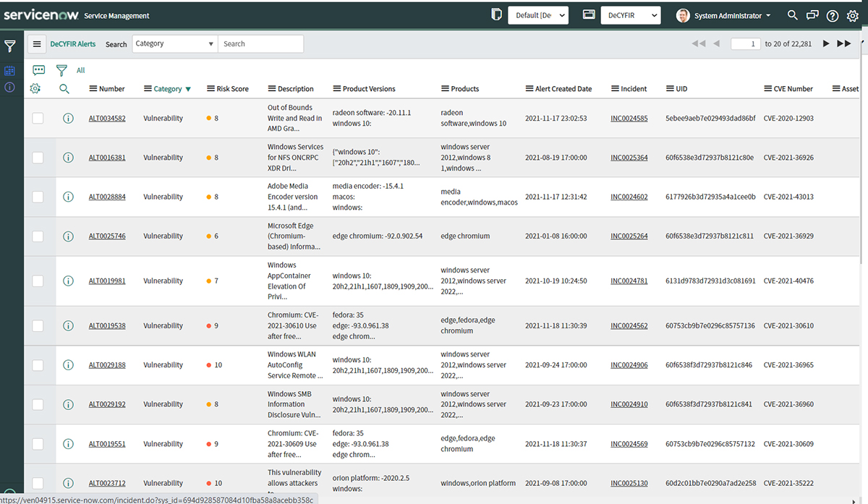This screenshot has width=868, height=504.
Task: Open incident INC0024906 link
Action: pos(629,365)
